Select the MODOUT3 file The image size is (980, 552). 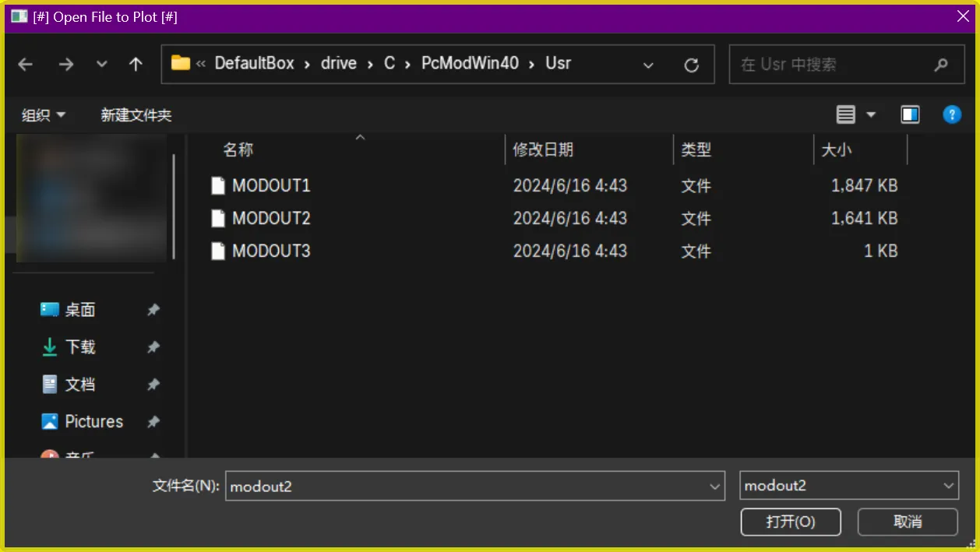271,251
